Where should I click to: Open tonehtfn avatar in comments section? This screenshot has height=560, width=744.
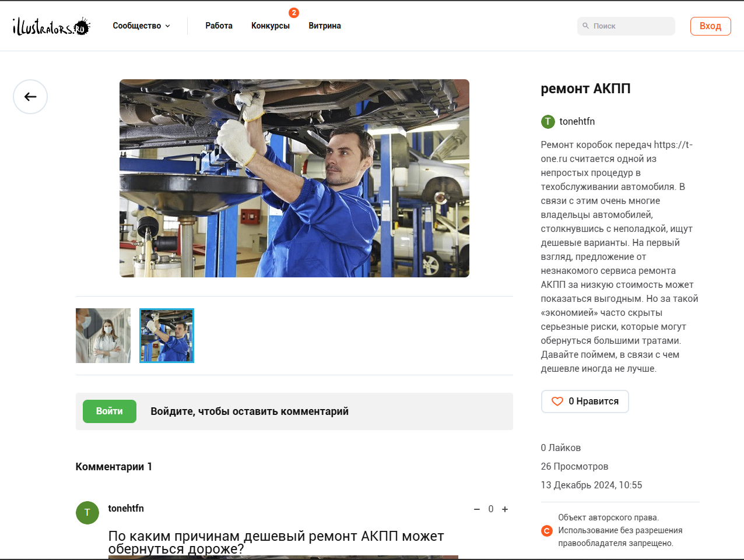(x=87, y=513)
